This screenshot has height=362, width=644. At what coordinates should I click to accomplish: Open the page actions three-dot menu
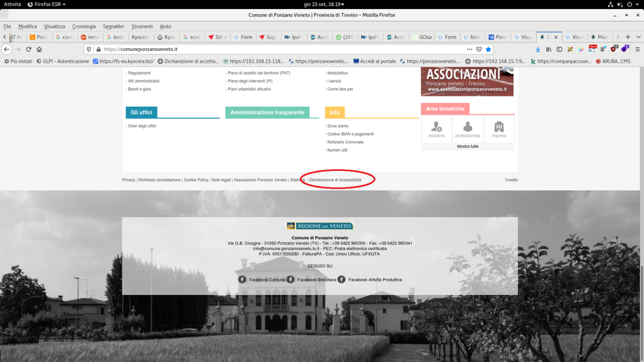click(469, 49)
